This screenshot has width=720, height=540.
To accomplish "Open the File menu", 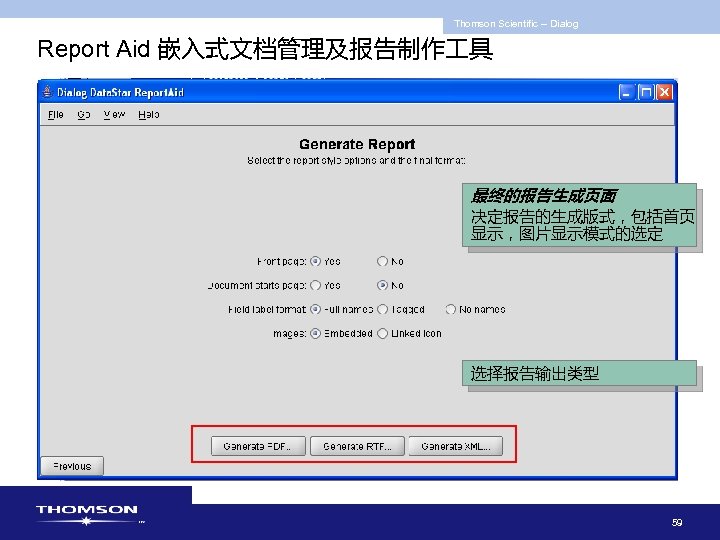I will point(56,114).
